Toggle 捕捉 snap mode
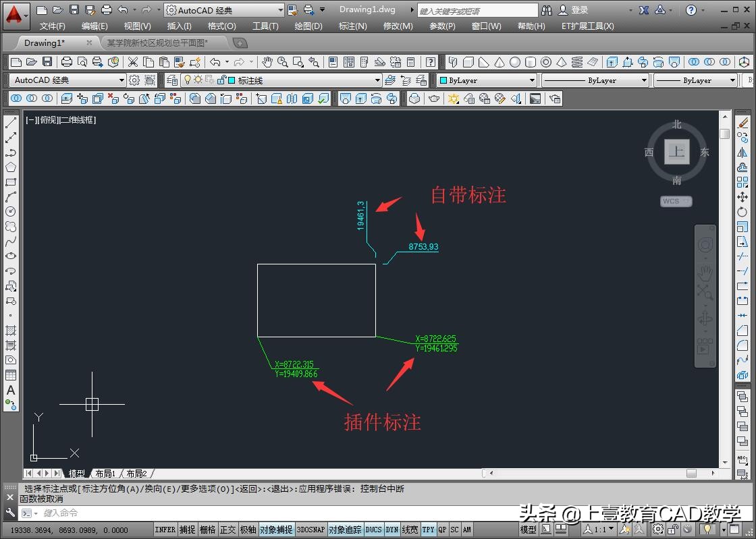Viewport: 756px width, 539px height. 187,530
